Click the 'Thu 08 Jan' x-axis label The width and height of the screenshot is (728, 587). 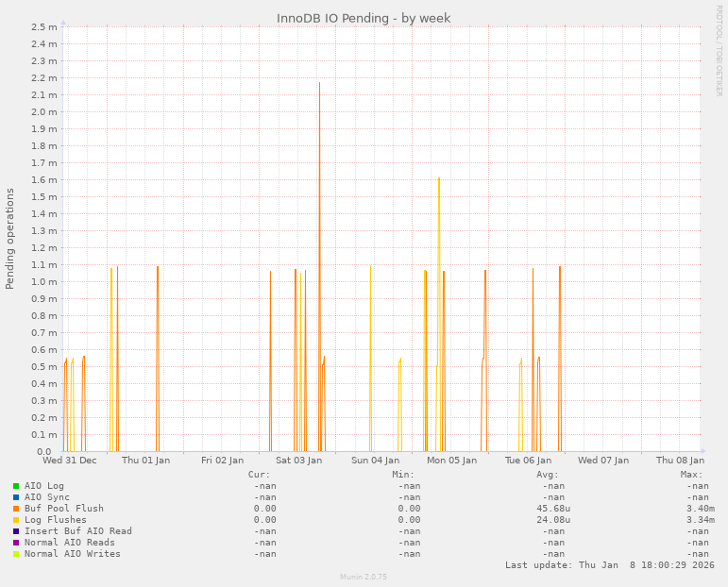click(680, 461)
